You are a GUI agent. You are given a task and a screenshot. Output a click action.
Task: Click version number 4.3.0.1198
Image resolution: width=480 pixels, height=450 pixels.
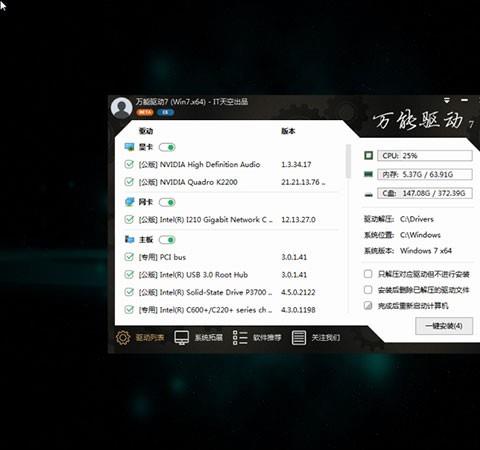click(298, 310)
